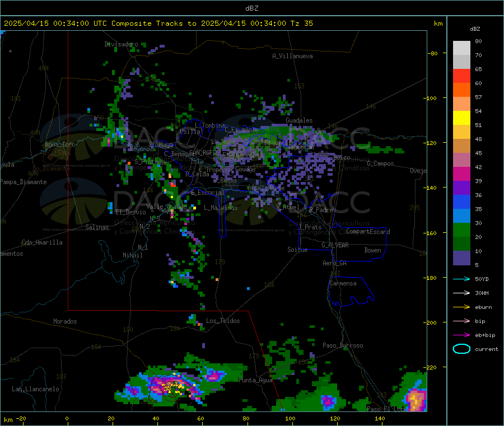Screen dimensions: 504x426
Task: Click the Pampa_Diamante place label
Action: 24,182
